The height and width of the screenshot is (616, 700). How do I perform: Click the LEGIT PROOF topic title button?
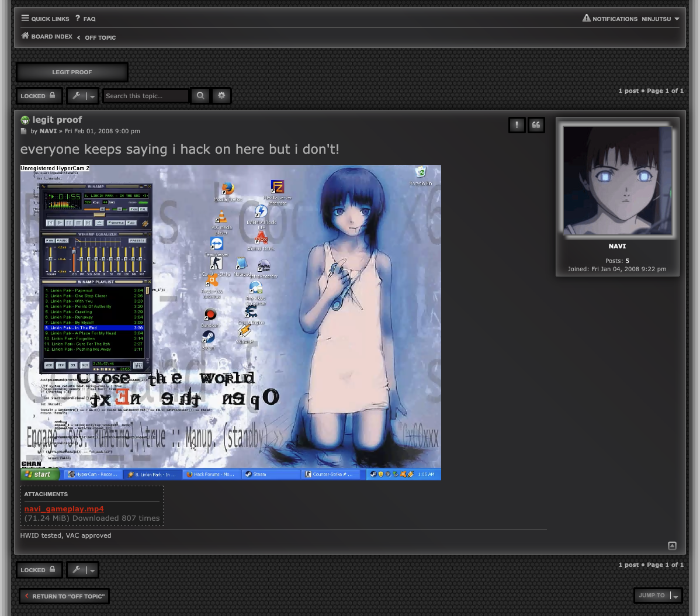coord(72,72)
